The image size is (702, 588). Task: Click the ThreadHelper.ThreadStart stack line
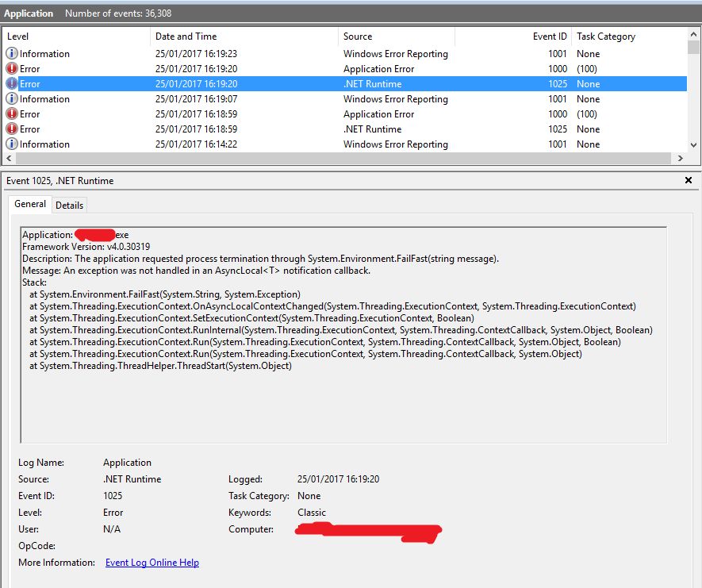161,366
